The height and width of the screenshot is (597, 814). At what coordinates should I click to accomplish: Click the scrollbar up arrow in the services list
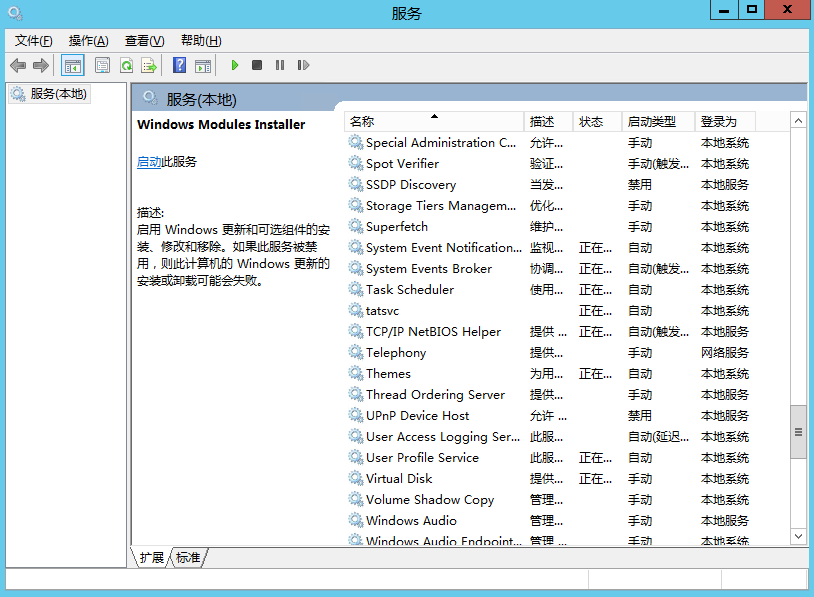(798, 121)
